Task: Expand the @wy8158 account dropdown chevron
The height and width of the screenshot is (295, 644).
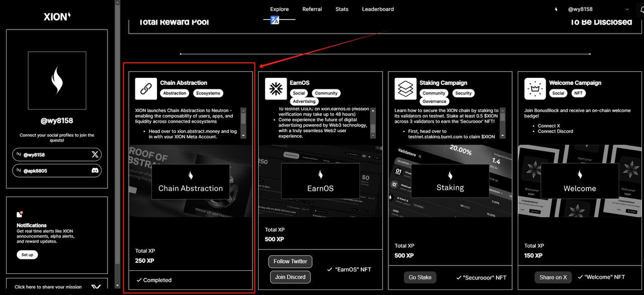Action: pyautogui.click(x=627, y=9)
